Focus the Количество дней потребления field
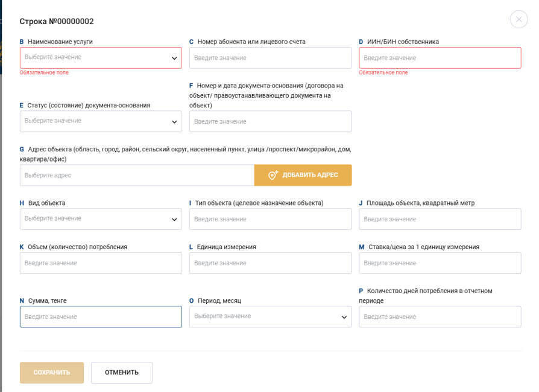 tap(440, 317)
